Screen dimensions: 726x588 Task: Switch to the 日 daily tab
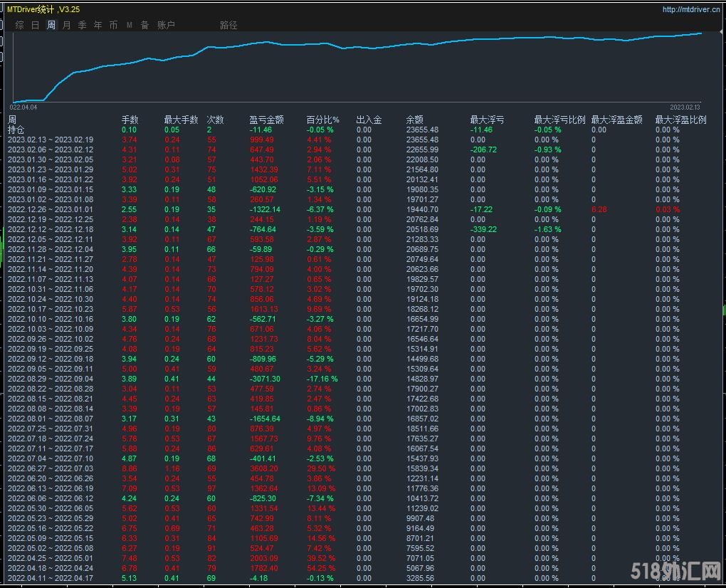tap(35, 25)
